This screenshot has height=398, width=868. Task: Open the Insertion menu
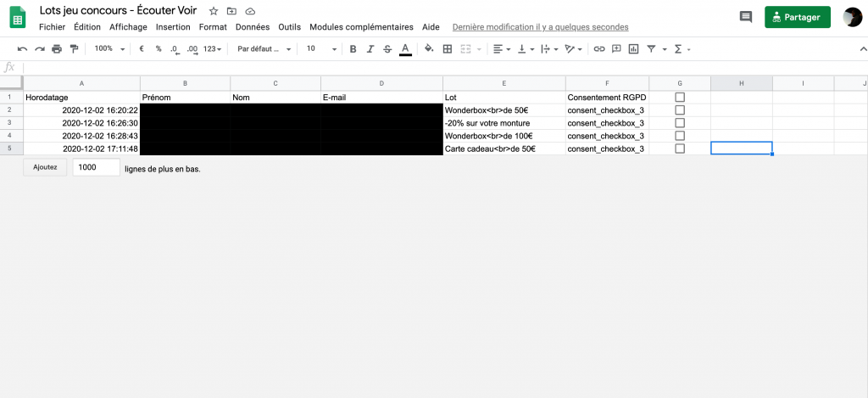[173, 27]
